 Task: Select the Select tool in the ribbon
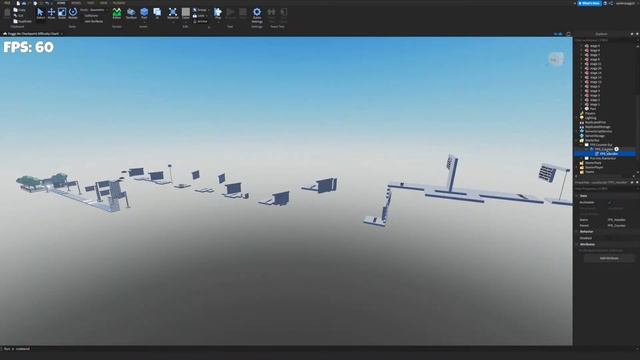40,13
